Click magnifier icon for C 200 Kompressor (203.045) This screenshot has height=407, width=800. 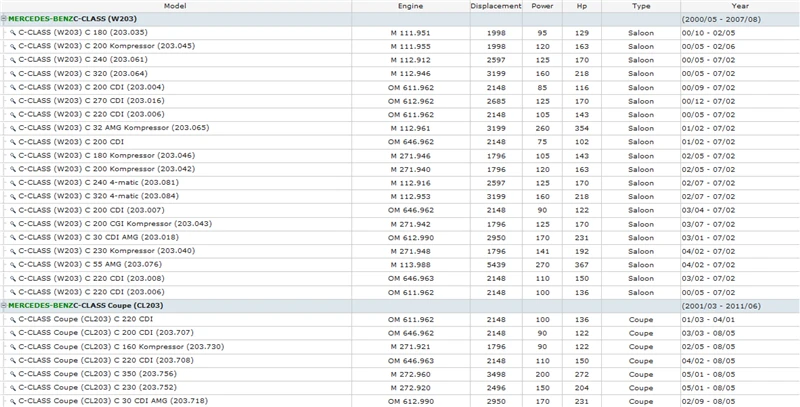click(13, 46)
